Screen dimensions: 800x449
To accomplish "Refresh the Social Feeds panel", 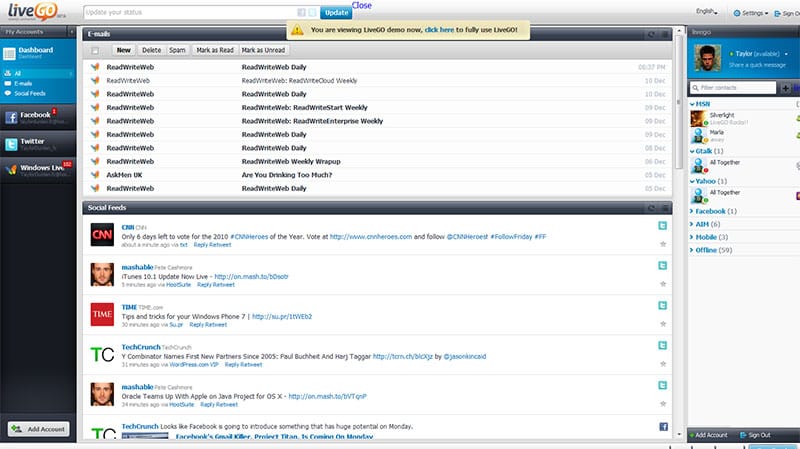I will coord(651,207).
